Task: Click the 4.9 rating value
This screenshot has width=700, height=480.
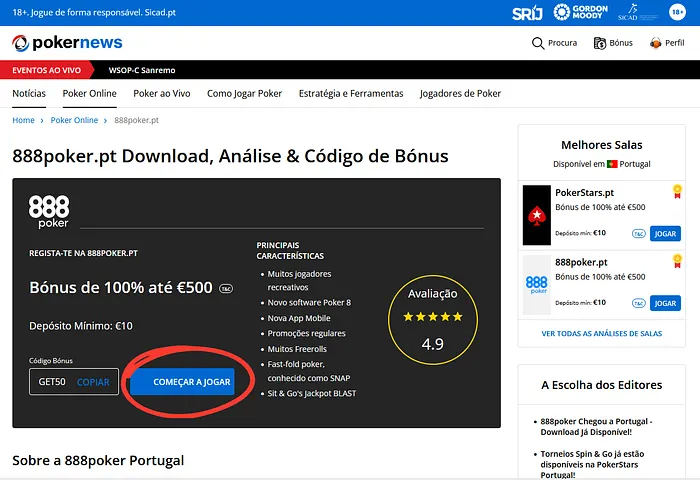Action: pyautogui.click(x=433, y=344)
